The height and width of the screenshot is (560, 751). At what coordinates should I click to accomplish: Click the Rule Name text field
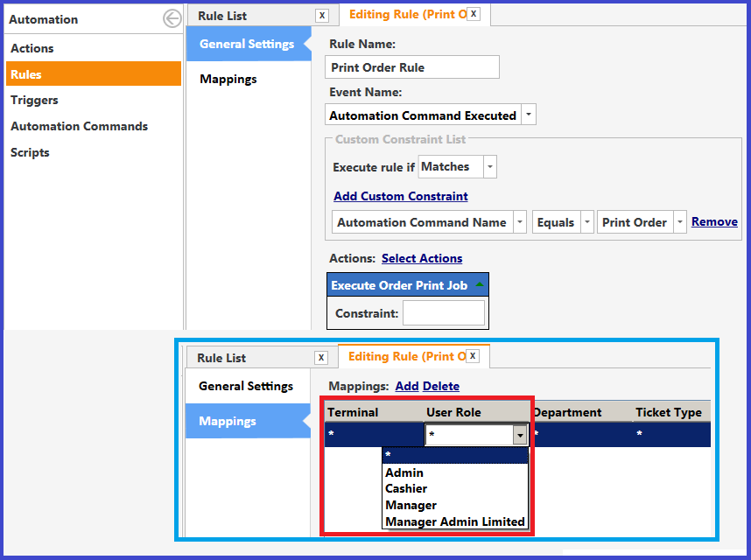click(413, 67)
